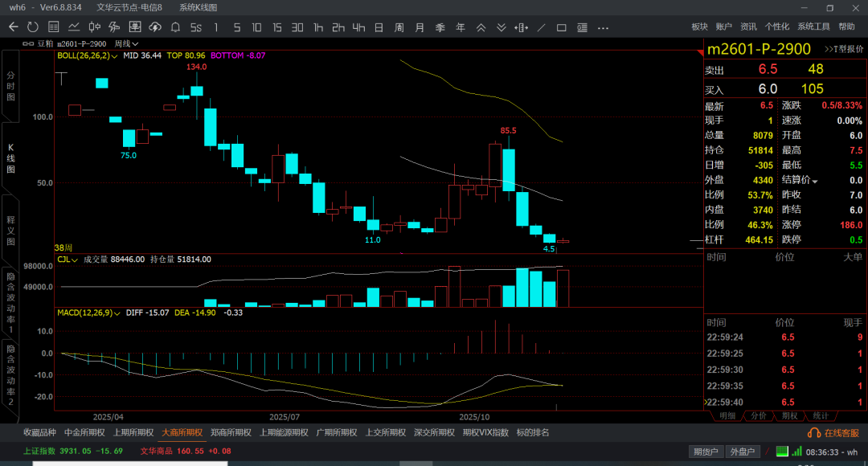Select the 5s tick period
The image size is (868, 466).
(196, 27)
